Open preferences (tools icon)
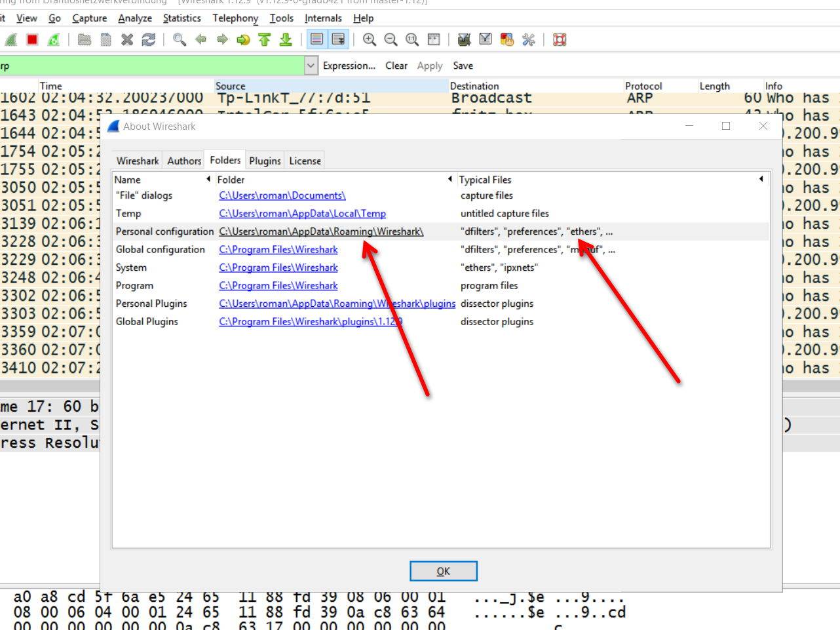The width and height of the screenshot is (840, 630). [528, 40]
